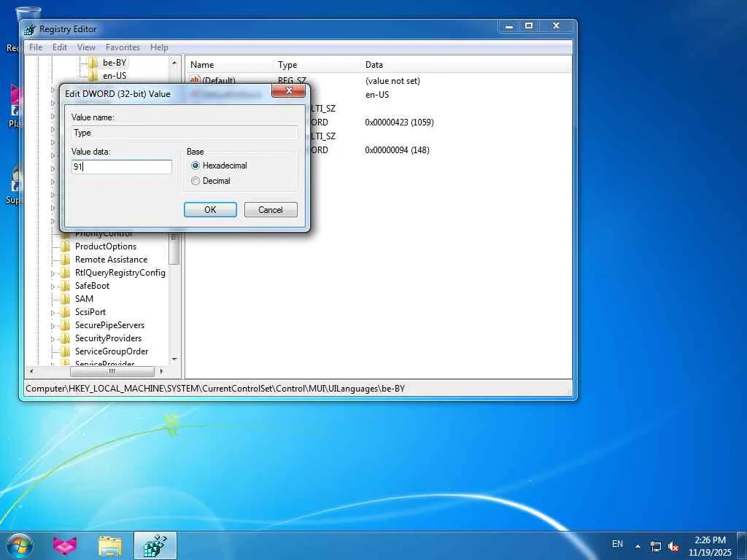Click the muted volume tray icon
The height and width of the screenshot is (560, 747).
pyautogui.click(x=673, y=546)
